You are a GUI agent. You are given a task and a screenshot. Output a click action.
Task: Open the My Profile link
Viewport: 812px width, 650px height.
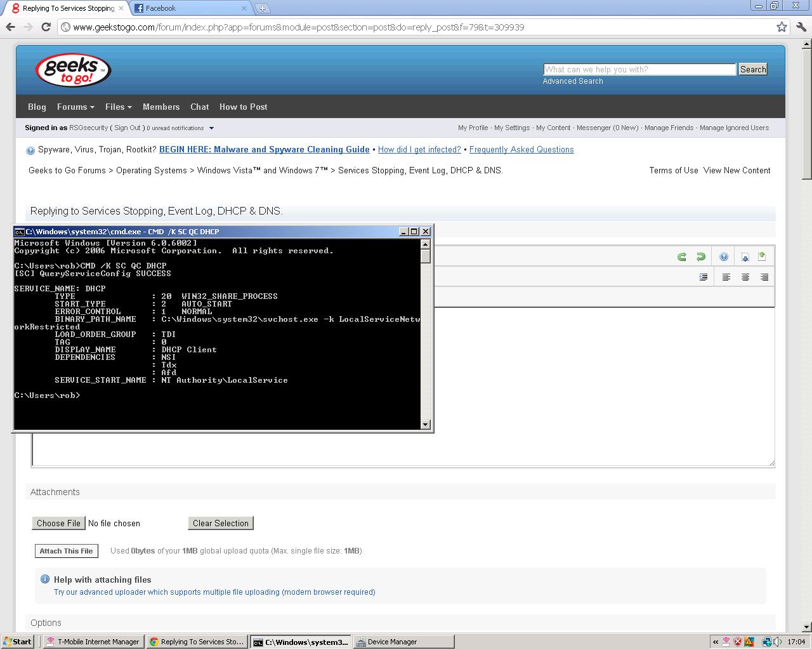(473, 128)
